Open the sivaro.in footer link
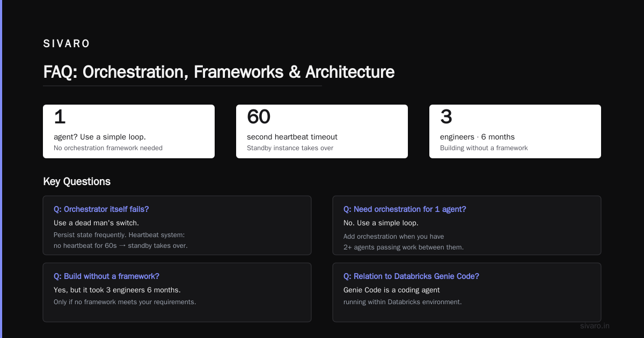 pyautogui.click(x=595, y=326)
